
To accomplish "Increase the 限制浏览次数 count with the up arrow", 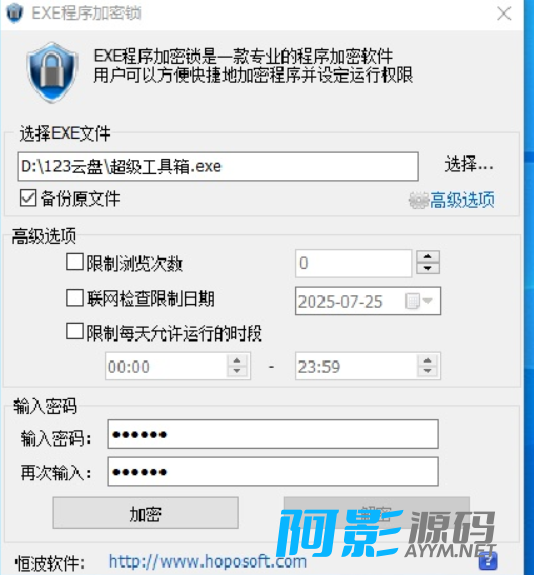I will click(x=428, y=257).
